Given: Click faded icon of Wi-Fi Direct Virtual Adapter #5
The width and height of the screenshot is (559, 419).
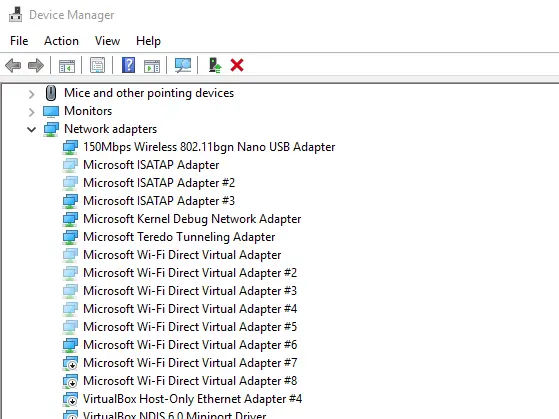Looking at the screenshot, I should pos(70,327).
